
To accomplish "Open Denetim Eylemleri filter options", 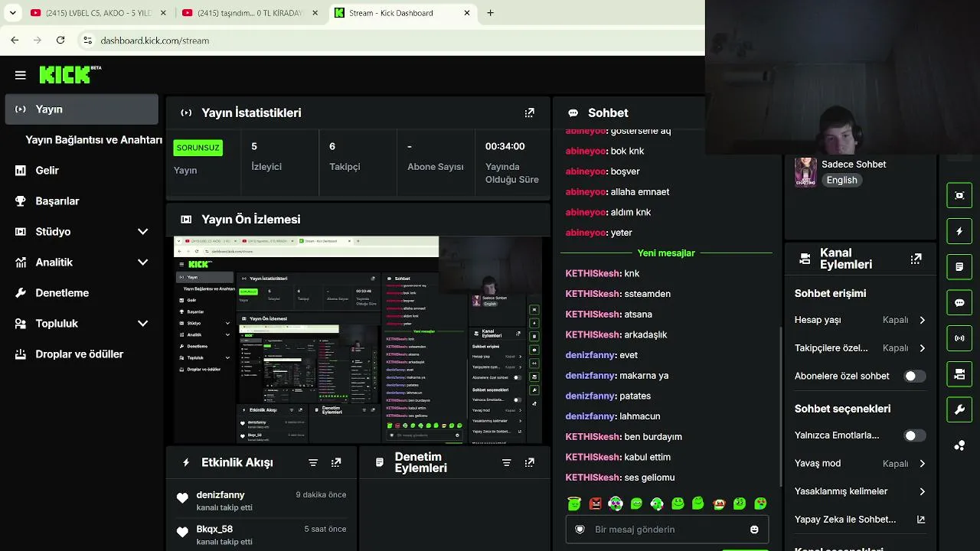I will tap(506, 463).
